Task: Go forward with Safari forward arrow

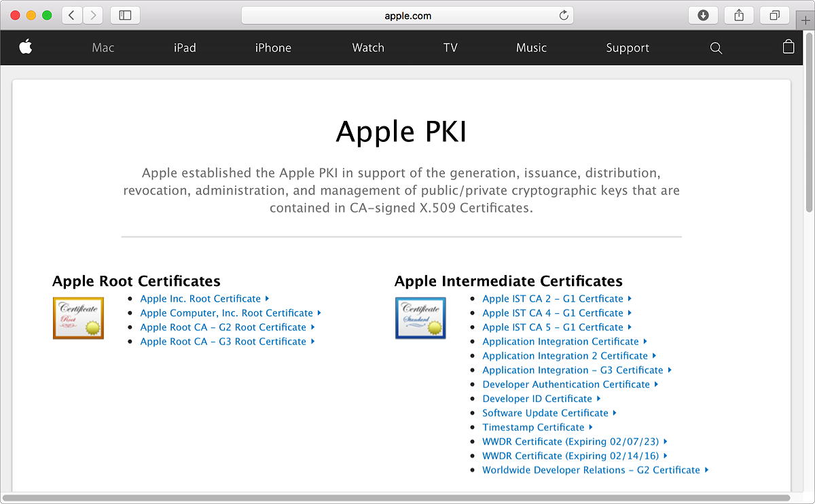Action: point(92,15)
